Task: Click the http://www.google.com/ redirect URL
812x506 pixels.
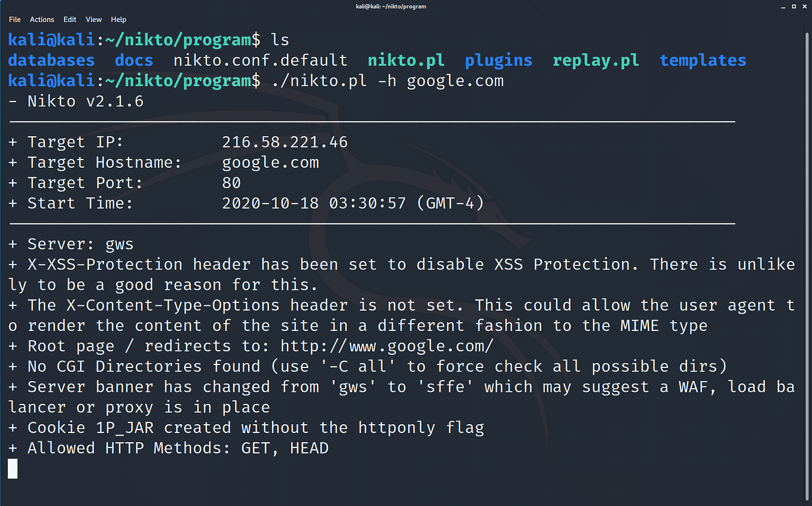Action: click(x=386, y=345)
